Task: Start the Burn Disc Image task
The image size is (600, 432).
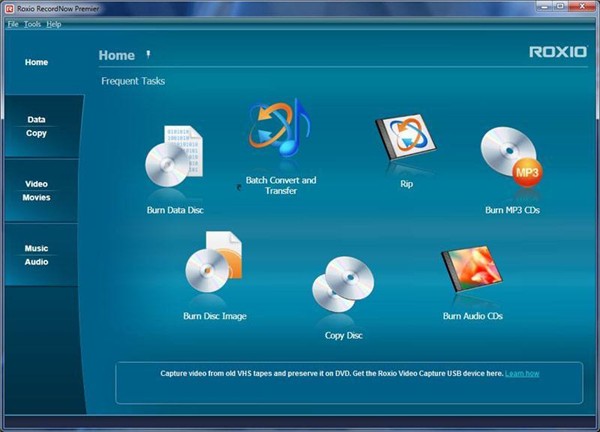Action: [214, 262]
